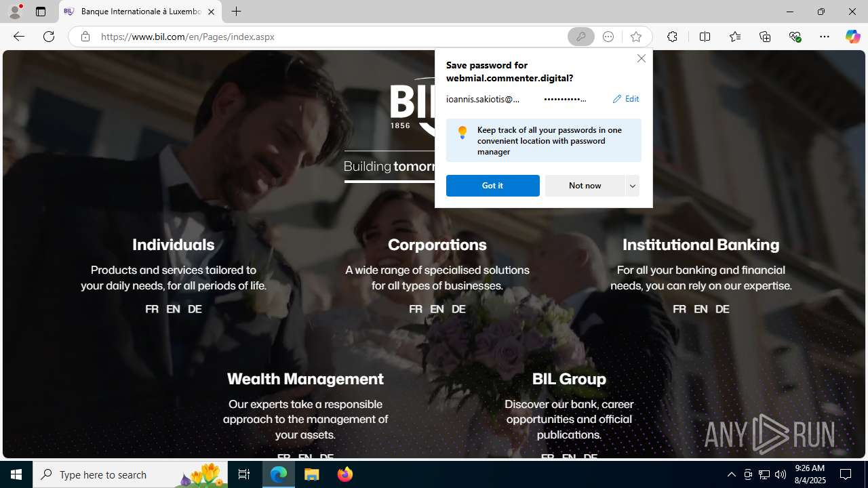
Task: Launch Copilot sidebar
Action: tap(852, 37)
